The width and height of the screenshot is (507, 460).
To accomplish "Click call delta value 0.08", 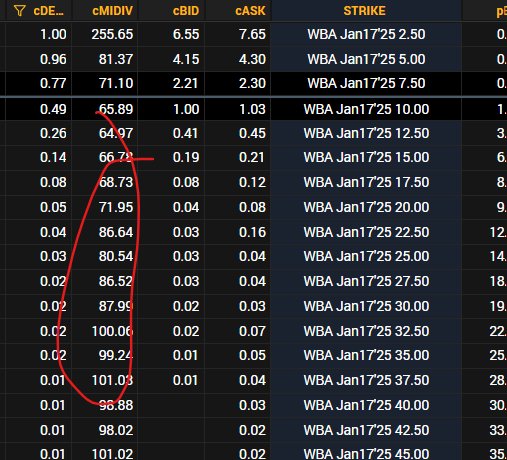I will 53,182.
